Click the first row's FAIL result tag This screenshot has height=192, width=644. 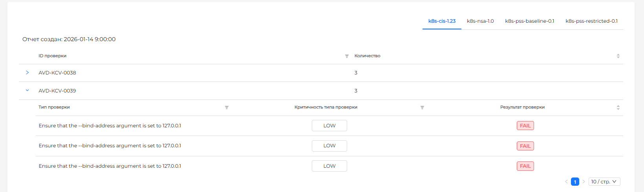[525, 126]
